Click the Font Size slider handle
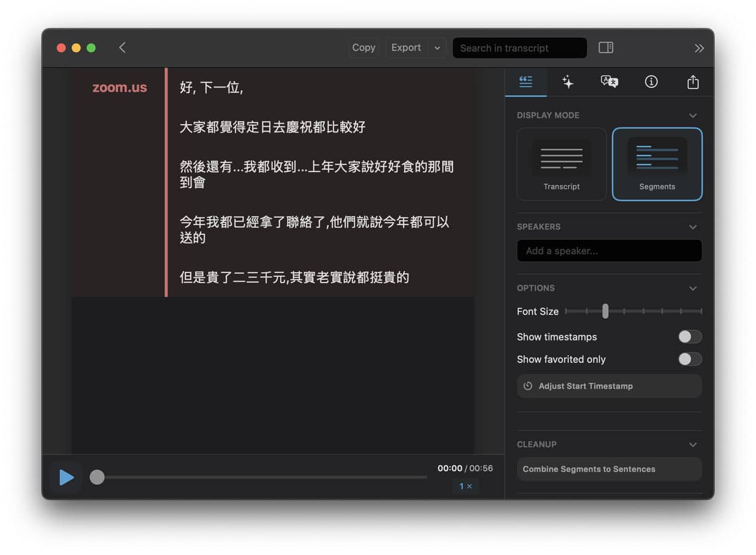 (605, 311)
